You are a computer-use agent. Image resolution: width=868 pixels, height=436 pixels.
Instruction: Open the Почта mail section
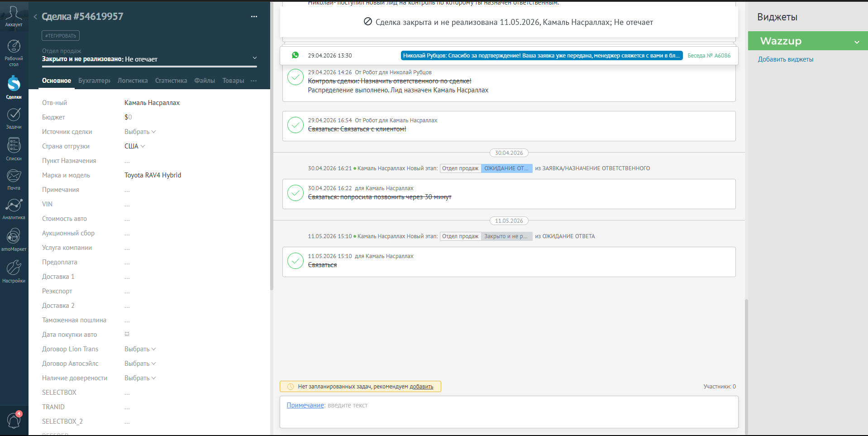[14, 179]
